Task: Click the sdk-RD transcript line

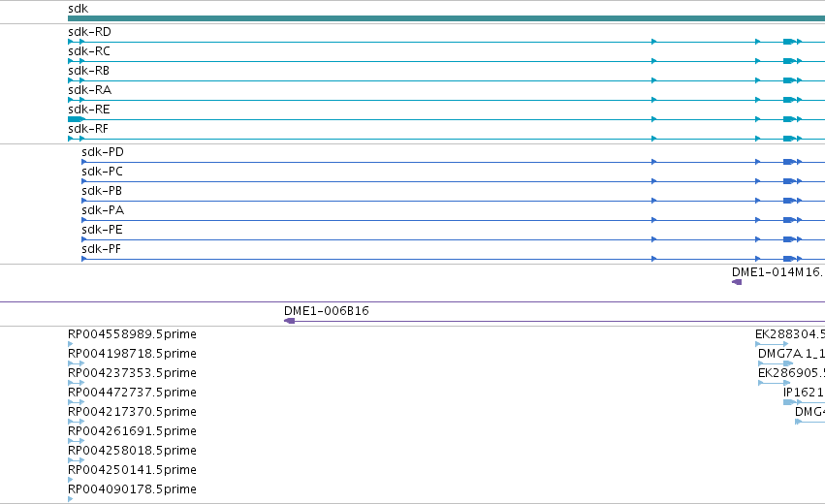Action: [446, 42]
